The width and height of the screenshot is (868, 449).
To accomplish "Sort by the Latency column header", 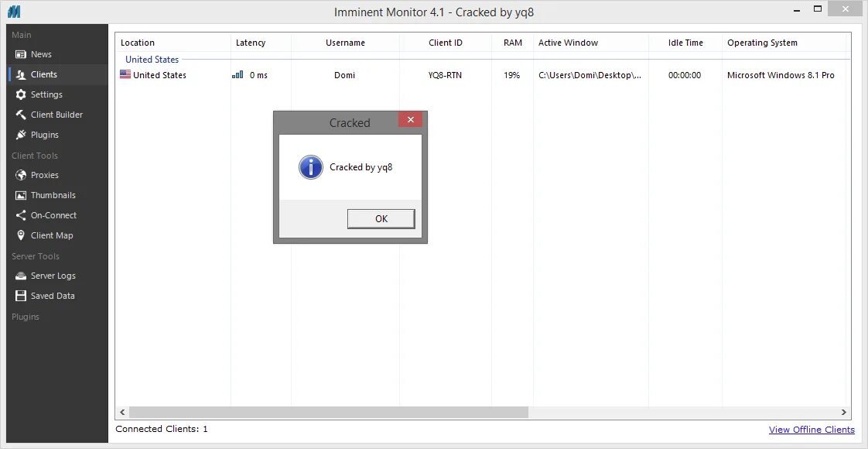I will [x=250, y=43].
